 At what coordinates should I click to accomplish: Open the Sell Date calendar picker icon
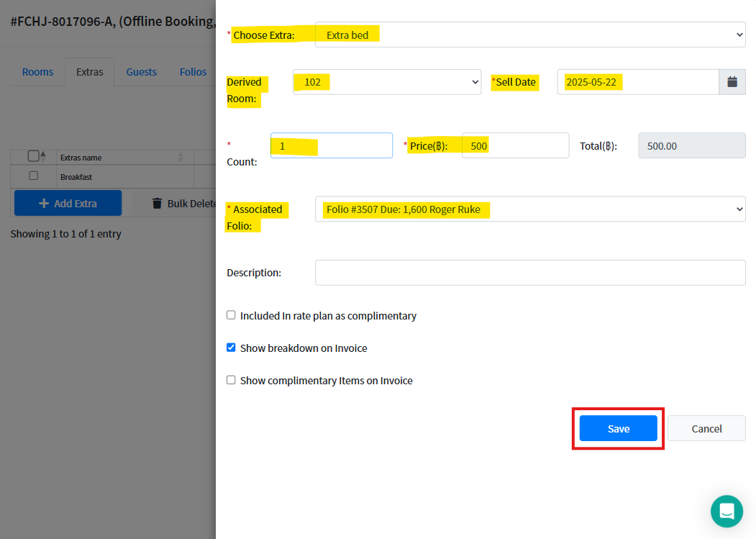pos(732,82)
